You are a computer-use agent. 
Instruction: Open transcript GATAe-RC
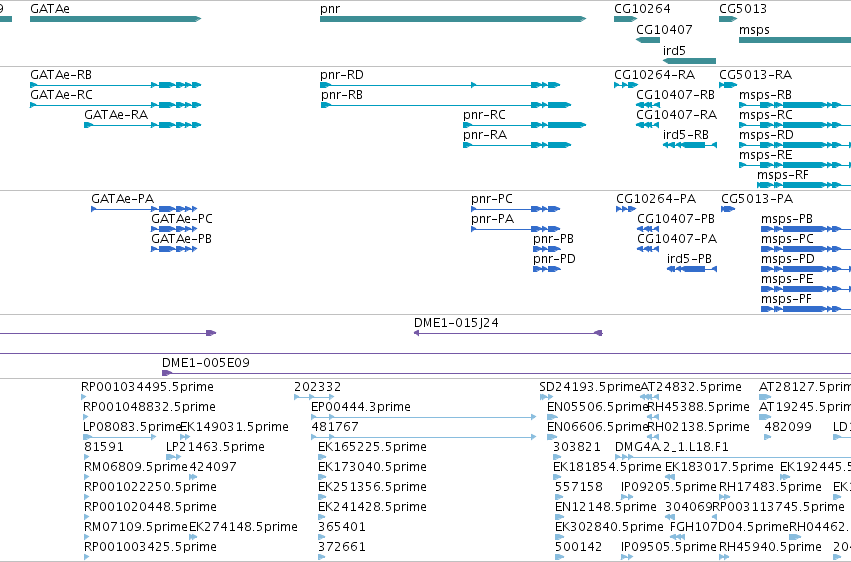(x=61, y=95)
